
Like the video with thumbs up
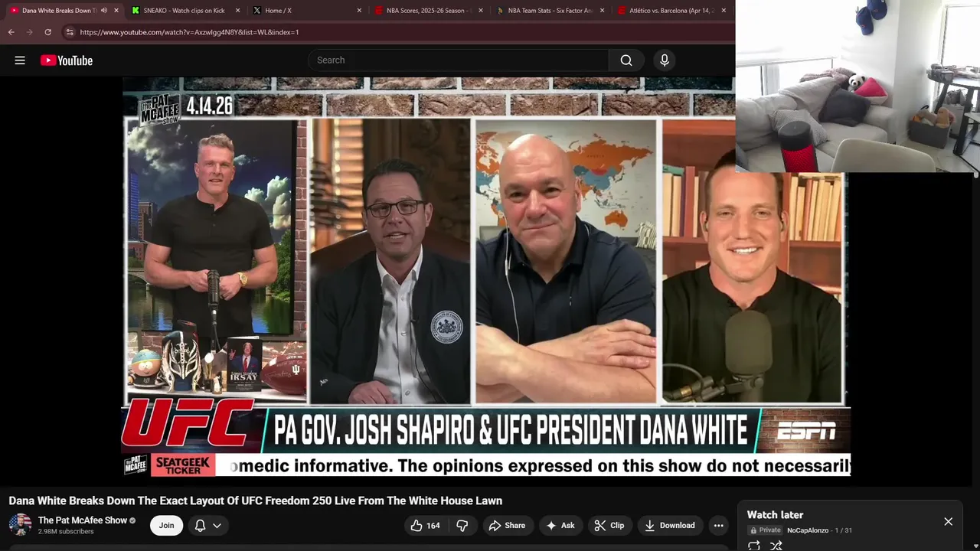pyautogui.click(x=425, y=525)
